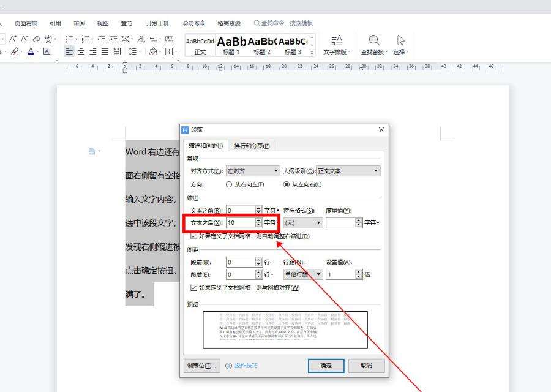Click the line spacing icon
This screenshot has width=551, height=392.
[133, 51]
